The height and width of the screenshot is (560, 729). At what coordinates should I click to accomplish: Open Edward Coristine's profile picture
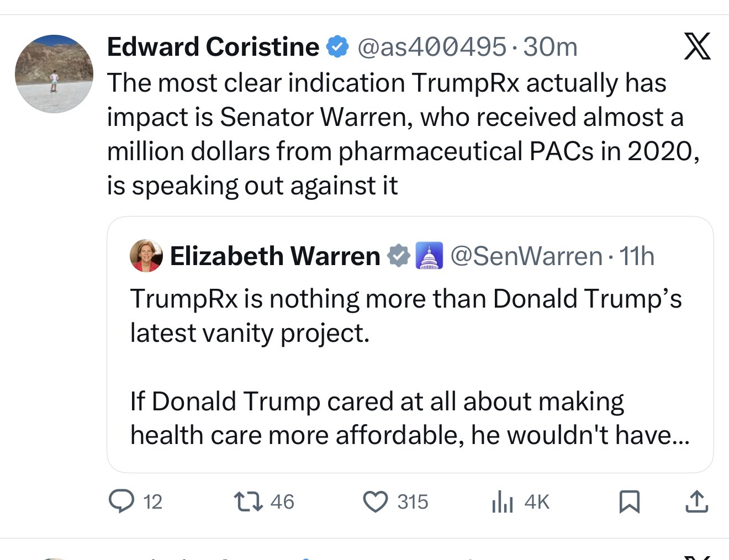54,74
